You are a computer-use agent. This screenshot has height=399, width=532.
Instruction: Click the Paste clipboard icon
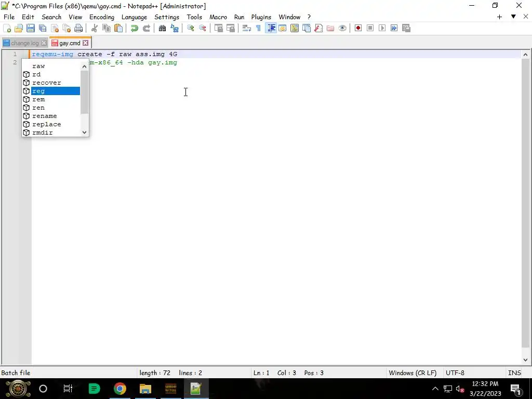click(x=118, y=28)
